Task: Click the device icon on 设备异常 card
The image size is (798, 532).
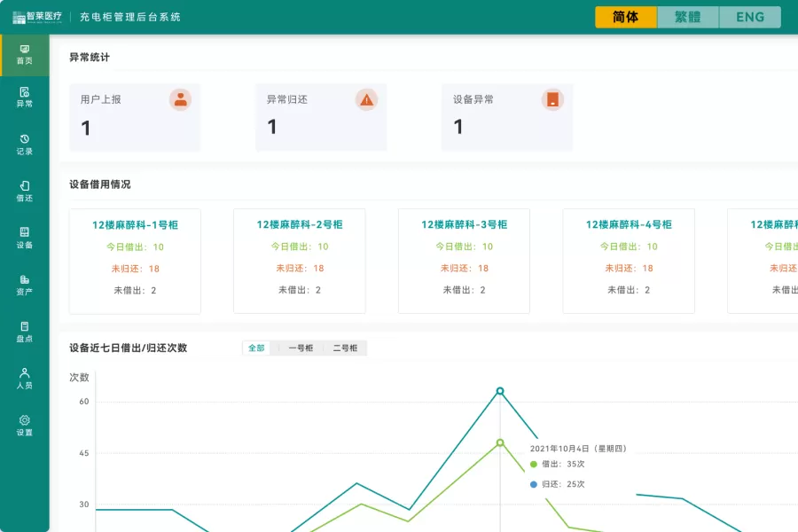Action: [x=552, y=99]
